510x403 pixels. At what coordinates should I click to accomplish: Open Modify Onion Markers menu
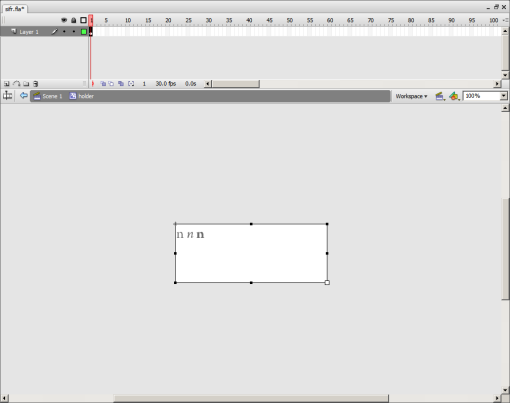pos(131,84)
